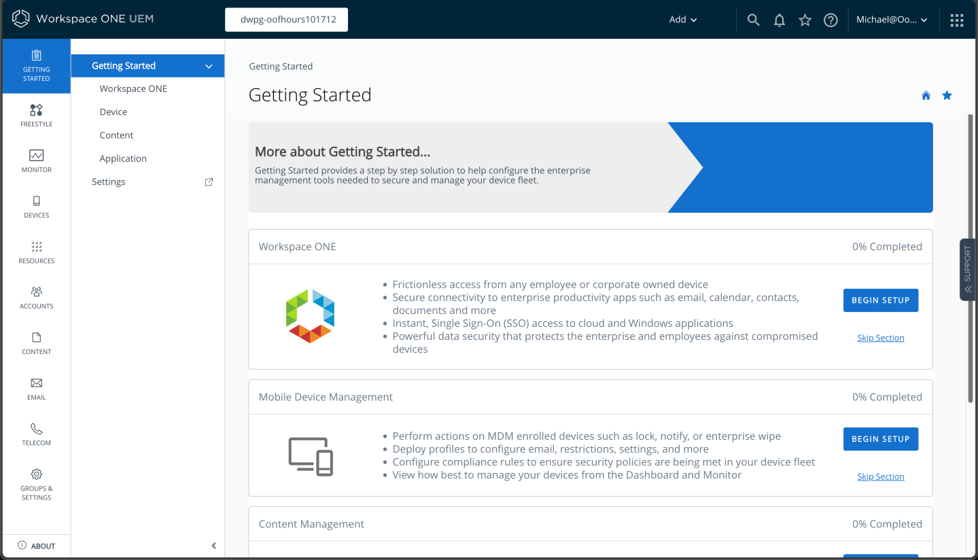The image size is (978, 560).
Task: Open the Accounts section
Action: click(x=36, y=297)
